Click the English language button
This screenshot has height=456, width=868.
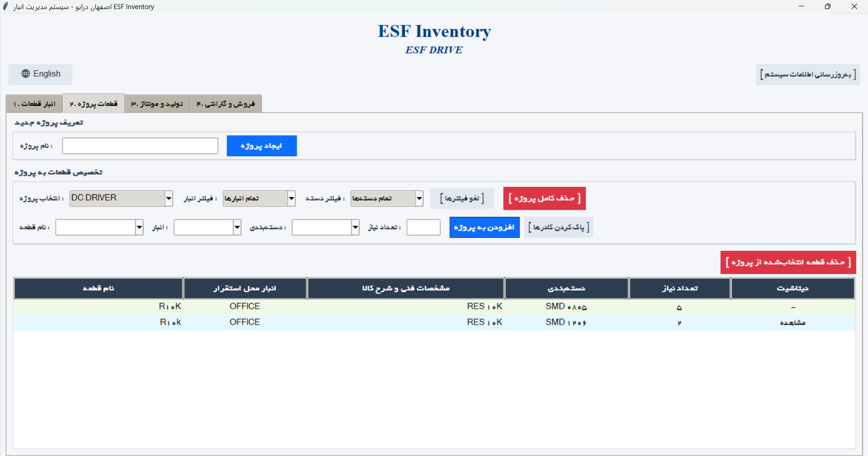40,74
